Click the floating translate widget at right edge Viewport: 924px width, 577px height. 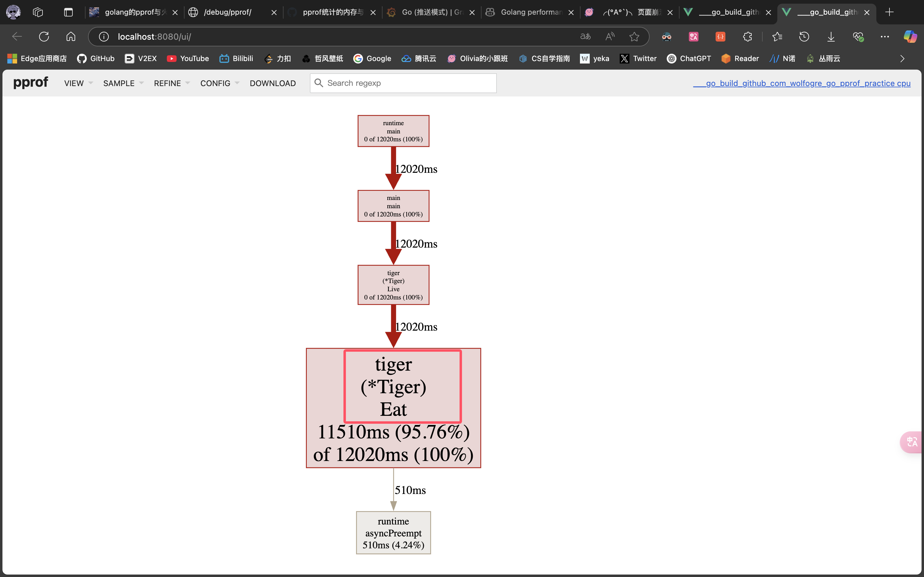pos(912,442)
